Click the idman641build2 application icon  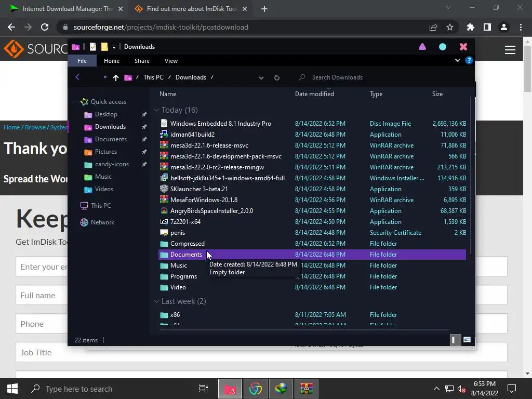[x=164, y=135]
